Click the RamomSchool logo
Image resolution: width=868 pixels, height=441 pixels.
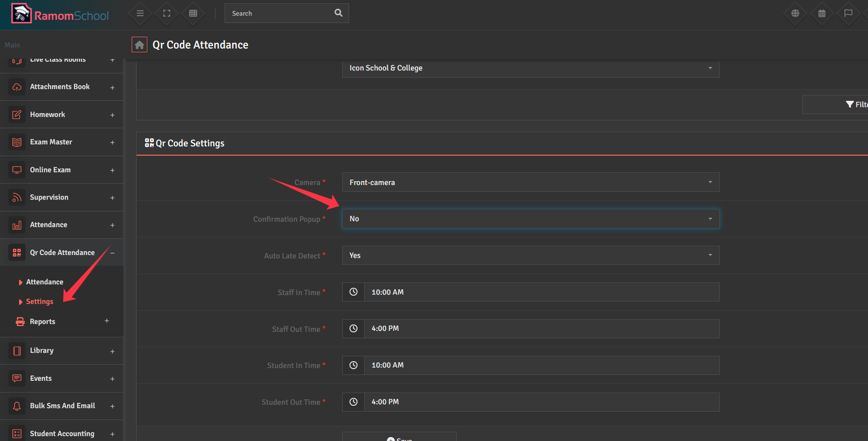pos(60,15)
